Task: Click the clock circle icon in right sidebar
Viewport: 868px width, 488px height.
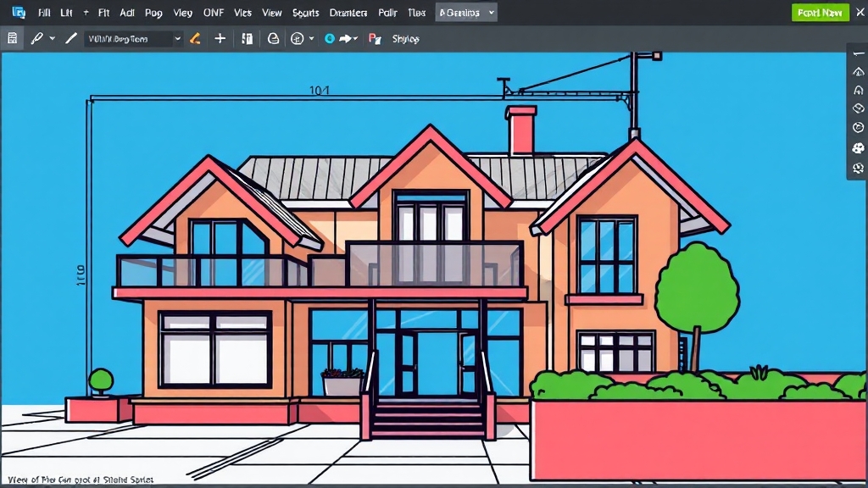Action: (858, 128)
